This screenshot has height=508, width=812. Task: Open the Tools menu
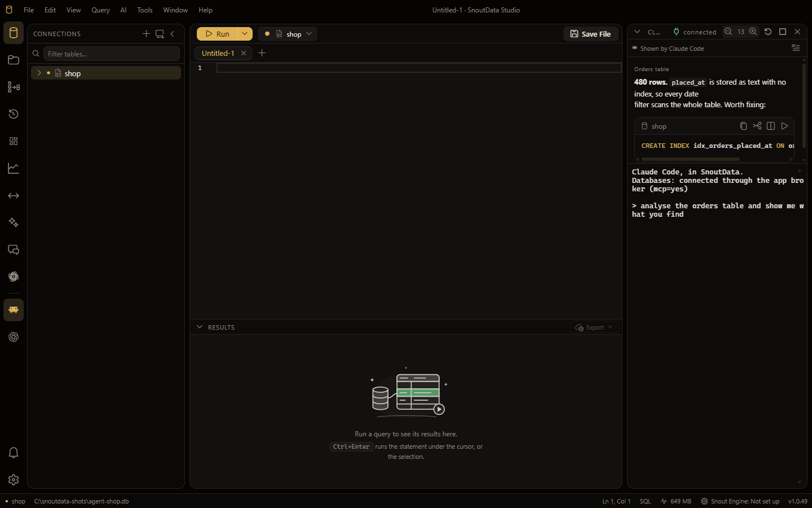click(145, 10)
